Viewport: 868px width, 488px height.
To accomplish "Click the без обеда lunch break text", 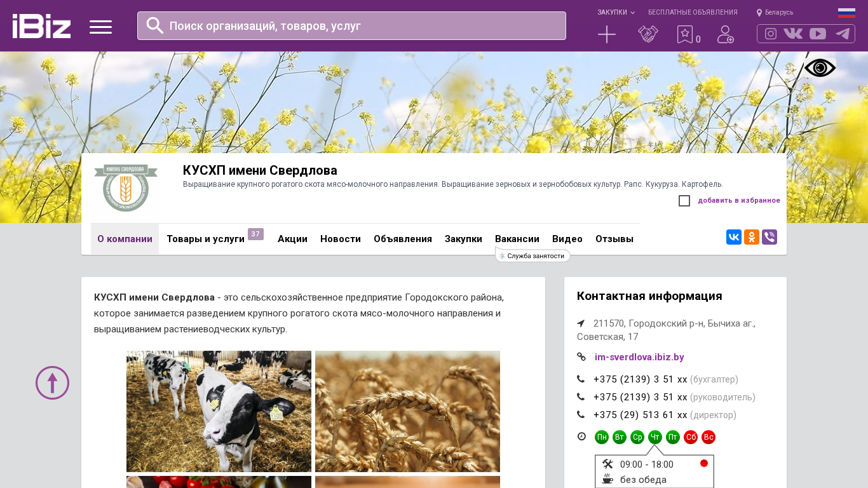I will 643,480.
